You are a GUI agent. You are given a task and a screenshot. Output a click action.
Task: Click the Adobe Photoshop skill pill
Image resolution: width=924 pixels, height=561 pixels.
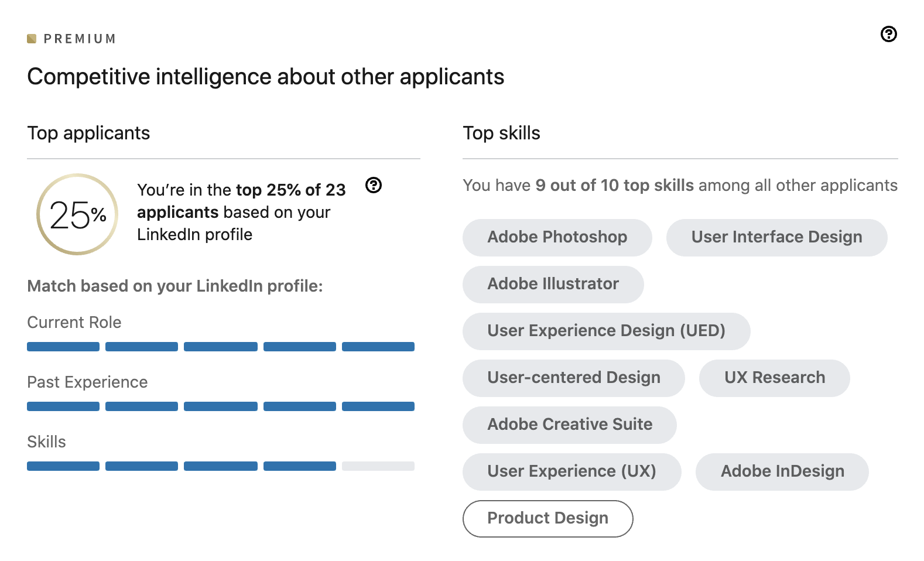point(557,237)
